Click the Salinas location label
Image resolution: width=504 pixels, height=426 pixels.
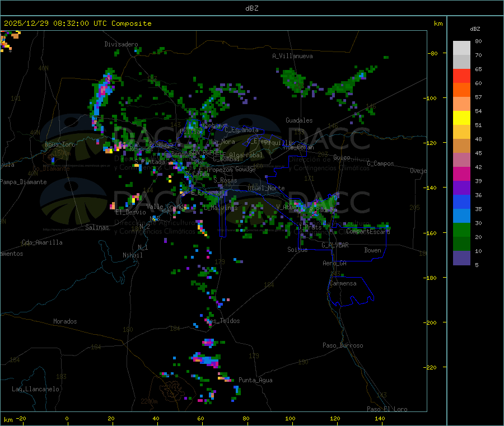point(97,227)
